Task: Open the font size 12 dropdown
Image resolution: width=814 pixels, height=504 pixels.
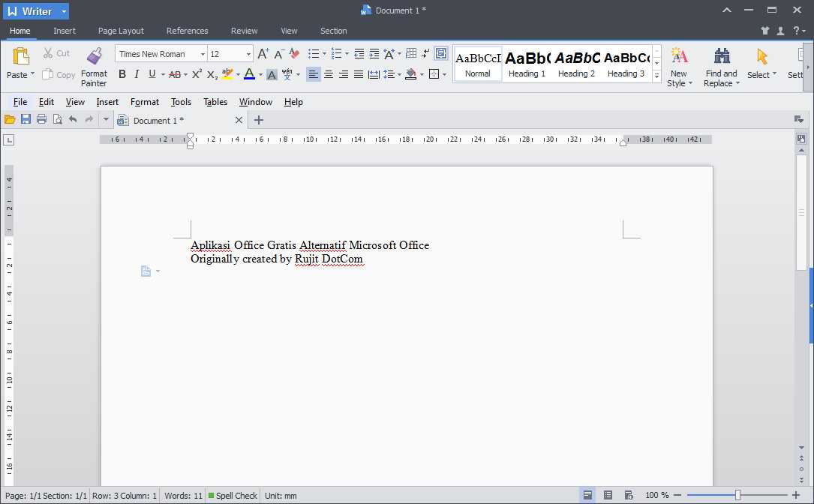Action: pos(248,54)
